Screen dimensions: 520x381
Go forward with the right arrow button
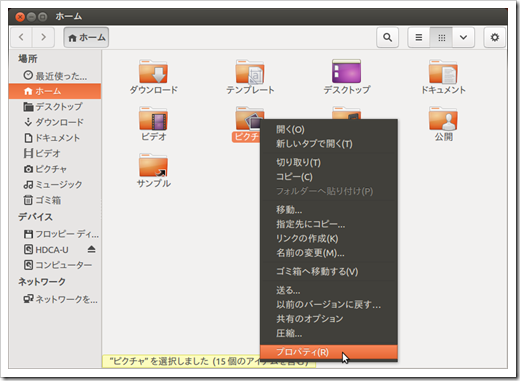coord(43,37)
